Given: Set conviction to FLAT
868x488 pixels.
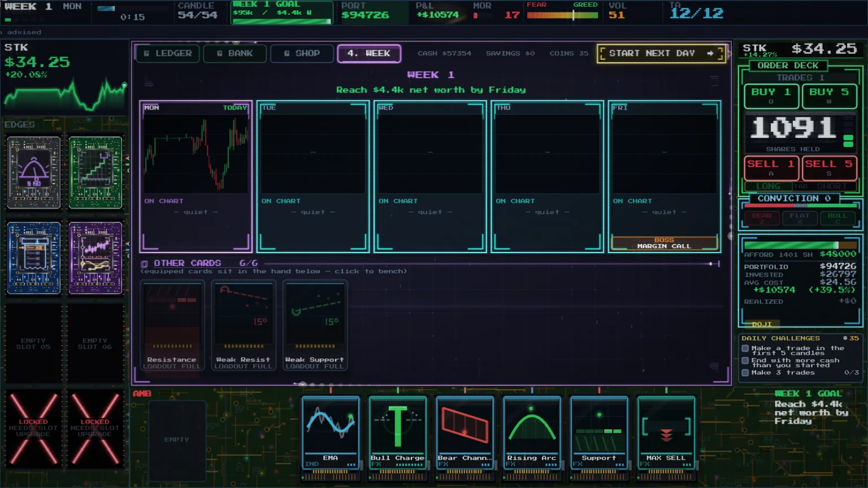Looking at the screenshot, I should pos(800,217).
